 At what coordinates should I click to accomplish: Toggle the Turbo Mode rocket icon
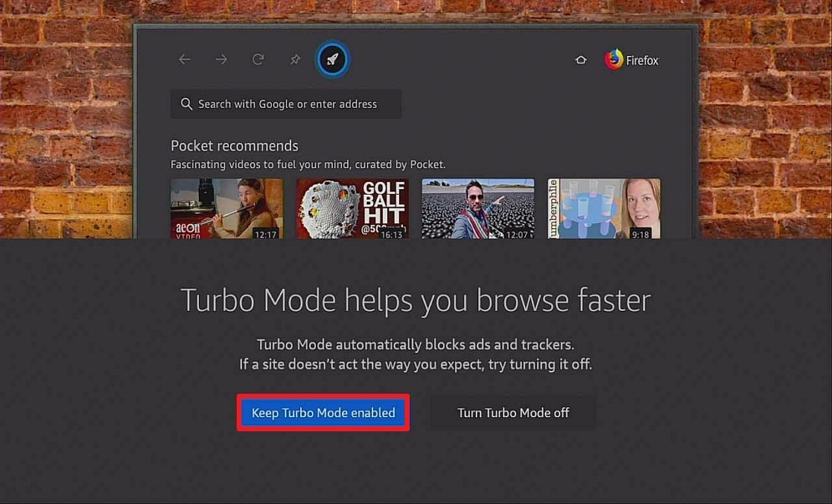point(332,59)
